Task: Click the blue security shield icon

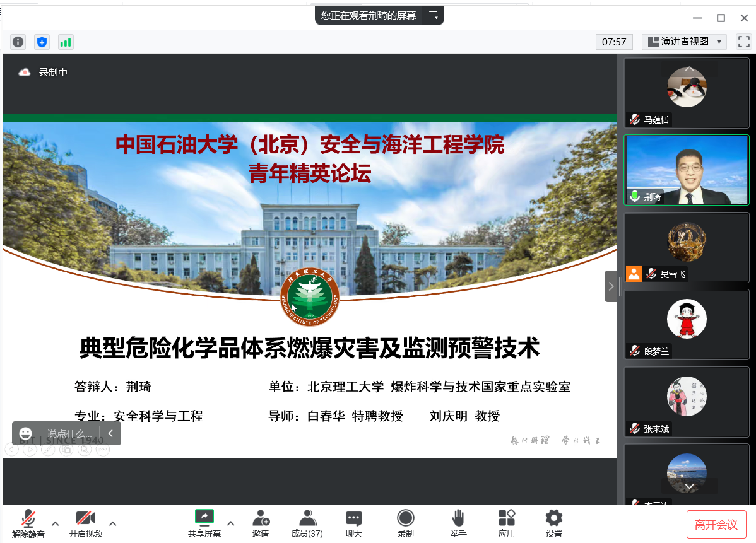Action: [x=42, y=42]
